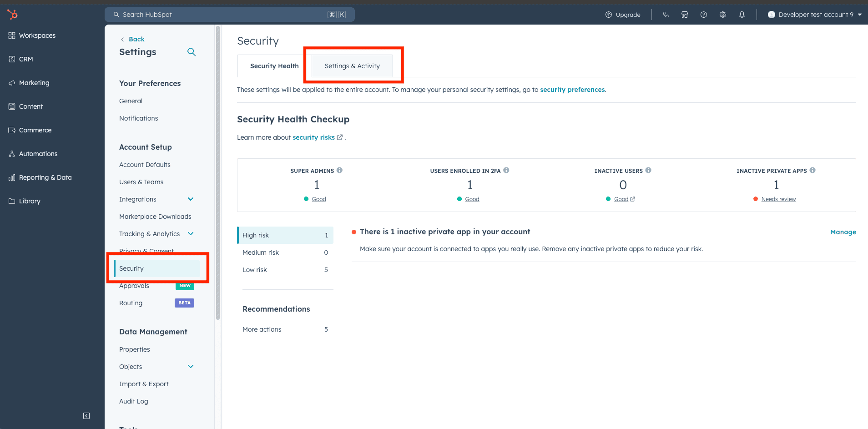Click the settings search magnifier icon
Viewport: 868px width, 429px height.
click(191, 52)
